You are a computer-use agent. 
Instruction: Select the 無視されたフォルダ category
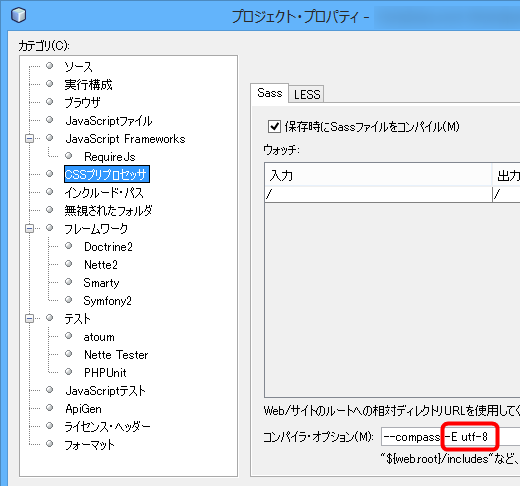coord(108,211)
